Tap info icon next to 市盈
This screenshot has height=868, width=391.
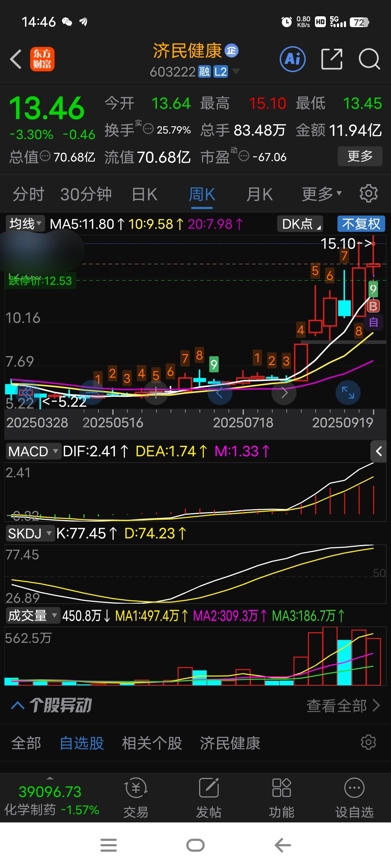click(244, 156)
